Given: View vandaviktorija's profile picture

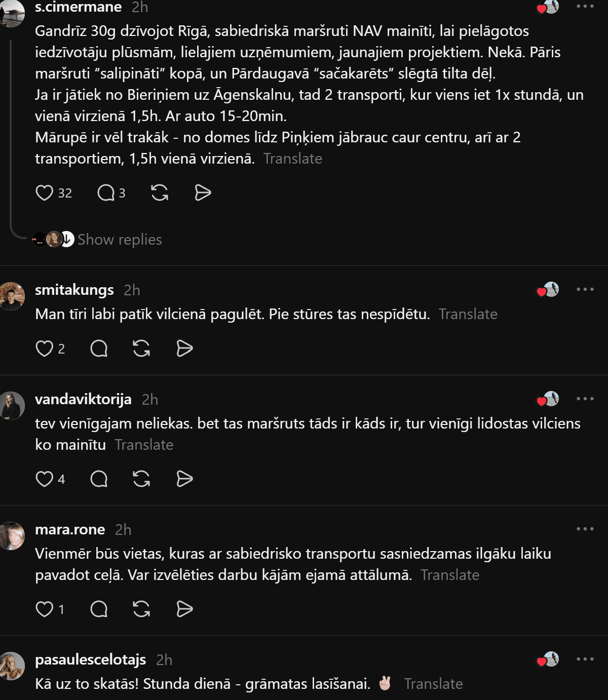Looking at the screenshot, I should tap(12, 405).
